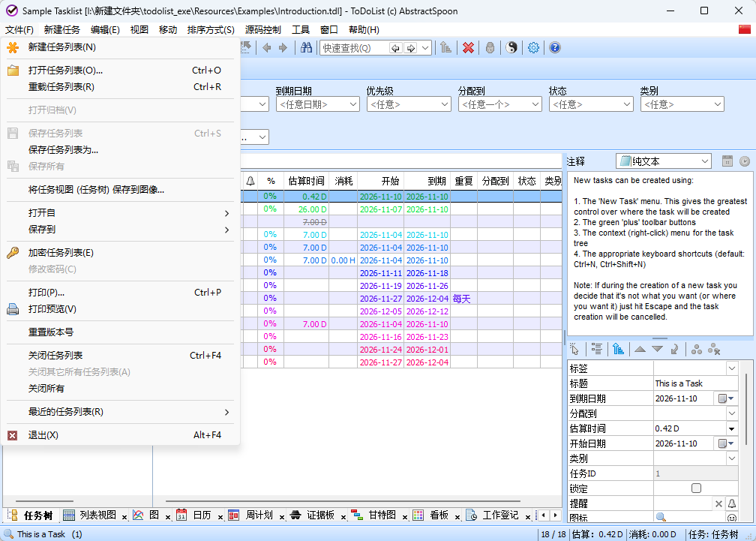The height and width of the screenshot is (541, 756).
Task: Open preferences via the blue gear icon
Action: point(533,47)
